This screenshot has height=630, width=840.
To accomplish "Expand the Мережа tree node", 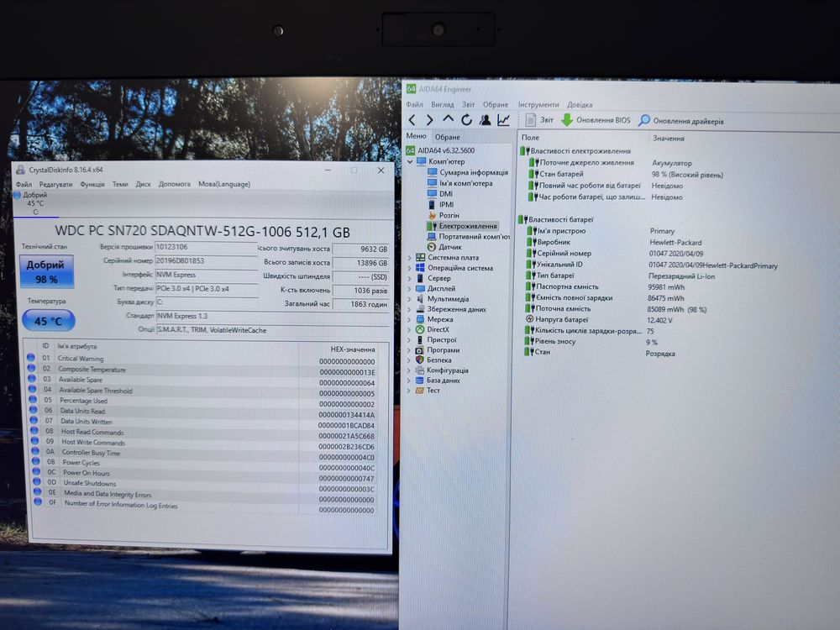I will (409, 319).
